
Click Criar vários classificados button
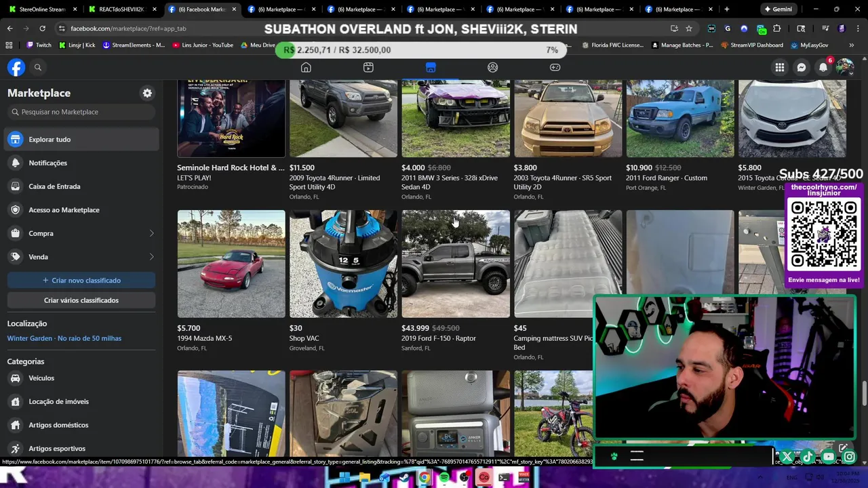(81, 300)
